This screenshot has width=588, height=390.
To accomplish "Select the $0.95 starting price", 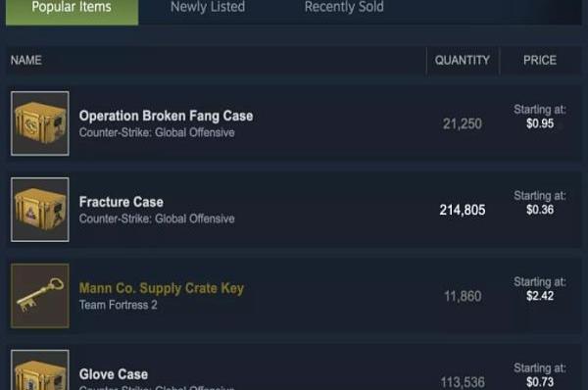I will point(540,123).
